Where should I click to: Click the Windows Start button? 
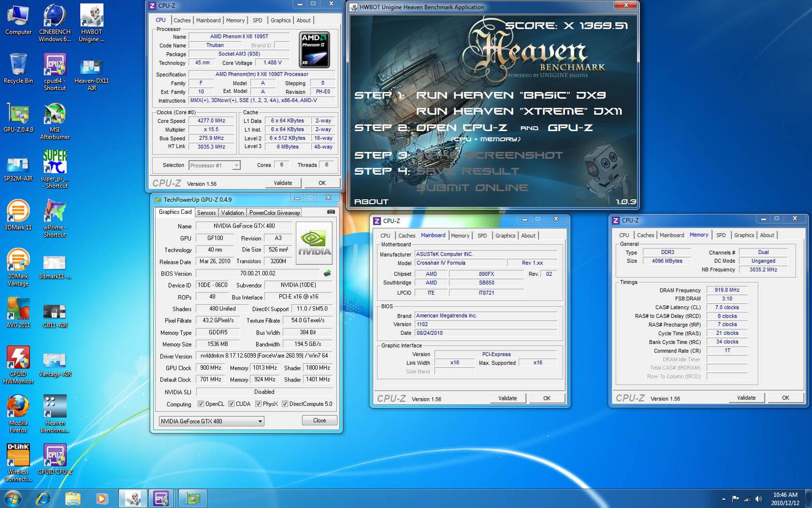(13, 498)
